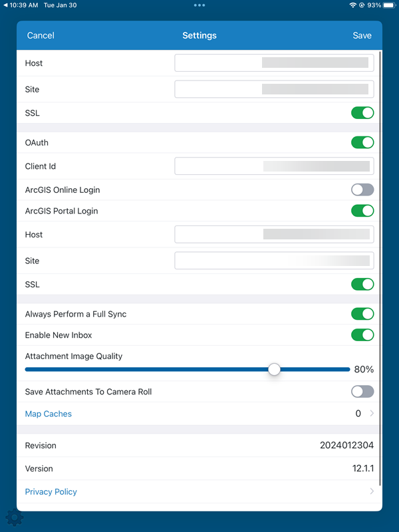Disable the OAuth switch
The image size is (399, 532).
coord(362,142)
